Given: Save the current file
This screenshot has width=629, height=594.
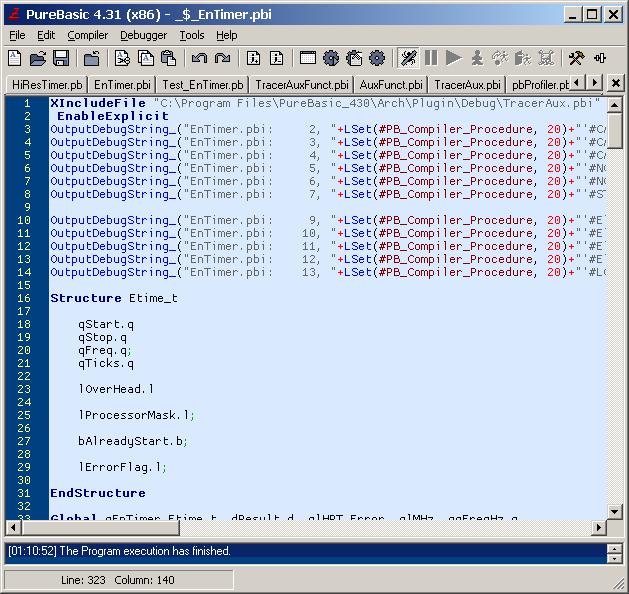Looking at the screenshot, I should click(x=61, y=58).
